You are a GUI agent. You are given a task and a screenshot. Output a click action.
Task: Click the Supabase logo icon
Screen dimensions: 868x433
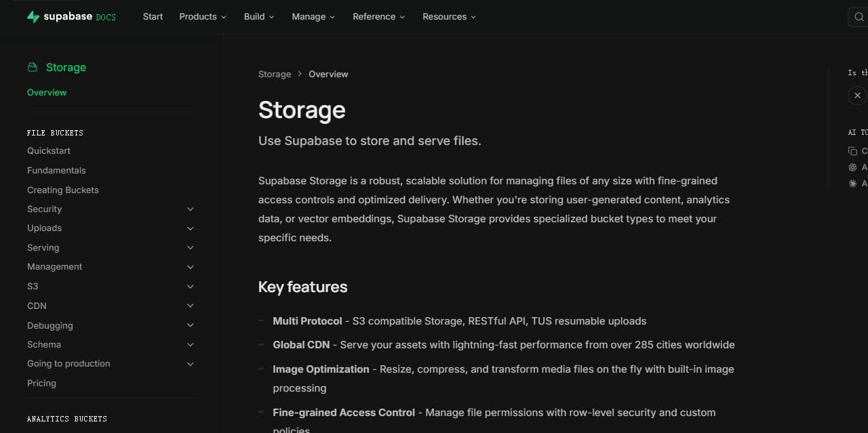pos(33,17)
